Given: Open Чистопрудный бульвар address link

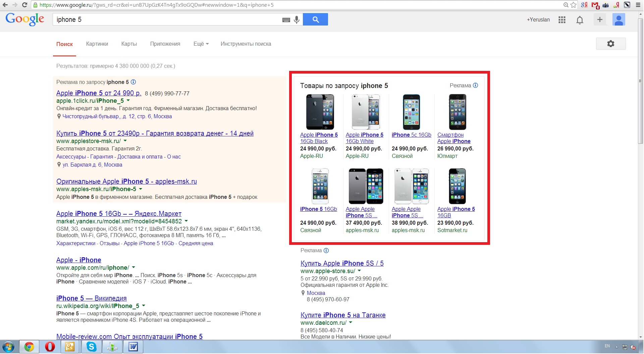Looking at the screenshot, I should tap(117, 117).
